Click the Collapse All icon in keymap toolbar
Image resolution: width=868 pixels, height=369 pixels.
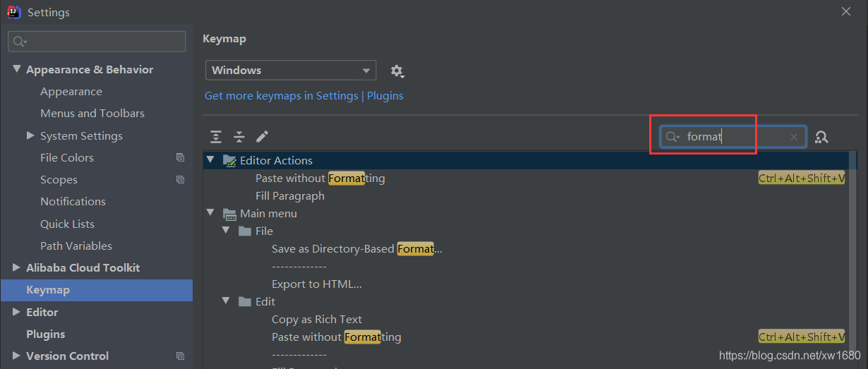click(239, 136)
